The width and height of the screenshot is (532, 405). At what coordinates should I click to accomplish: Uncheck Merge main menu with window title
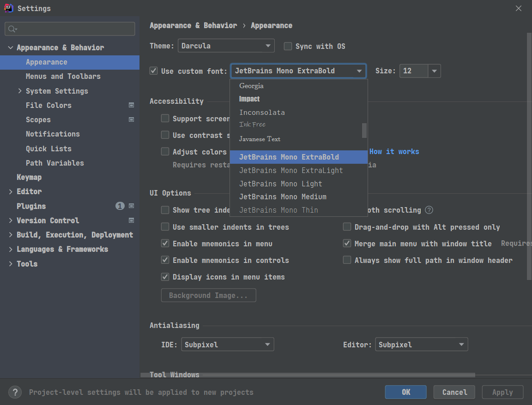[x=347, y=244]
